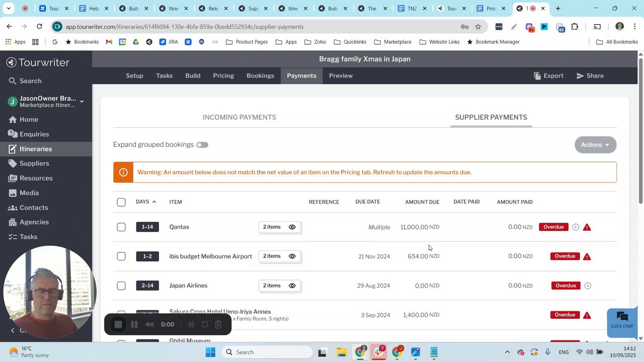The width and height of the screenshot is (644, 362).
Task: Open Tasks in the left sidebar
Action: pos(23,237)
